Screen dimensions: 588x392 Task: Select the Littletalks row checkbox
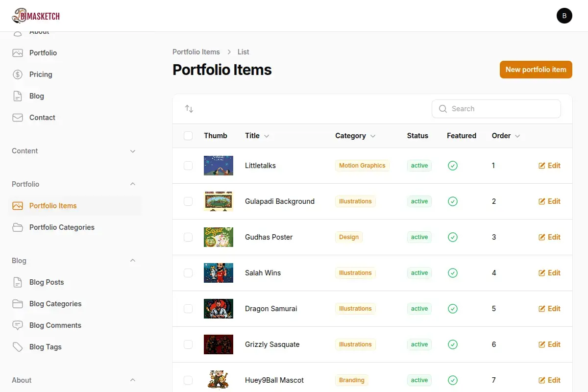(188, 166)
